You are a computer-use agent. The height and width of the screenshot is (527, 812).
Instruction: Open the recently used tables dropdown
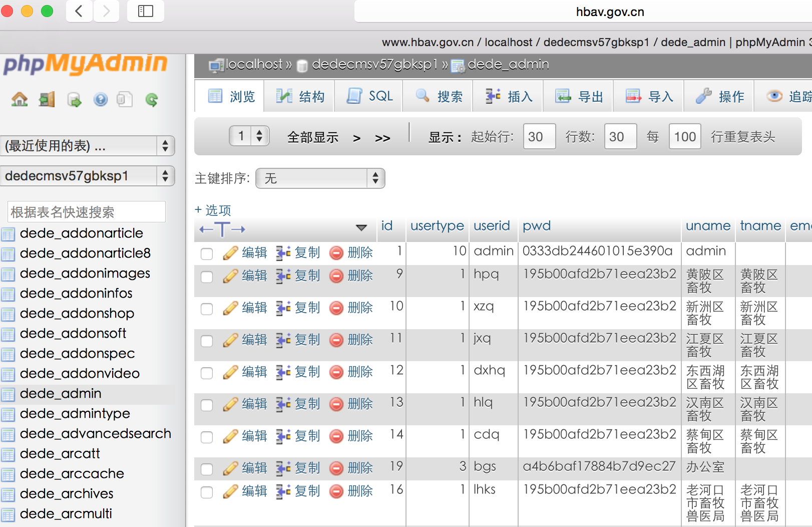pos(87,146)
